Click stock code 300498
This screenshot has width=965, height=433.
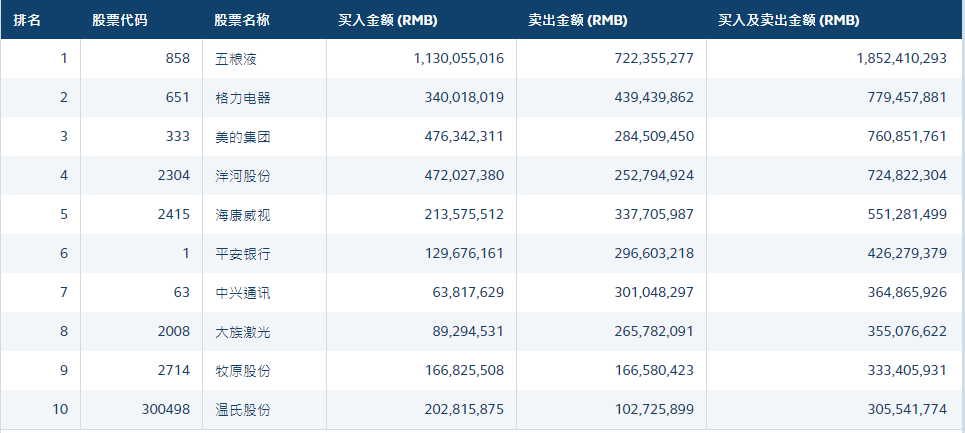pyautogui.click(x=164, y=410)
